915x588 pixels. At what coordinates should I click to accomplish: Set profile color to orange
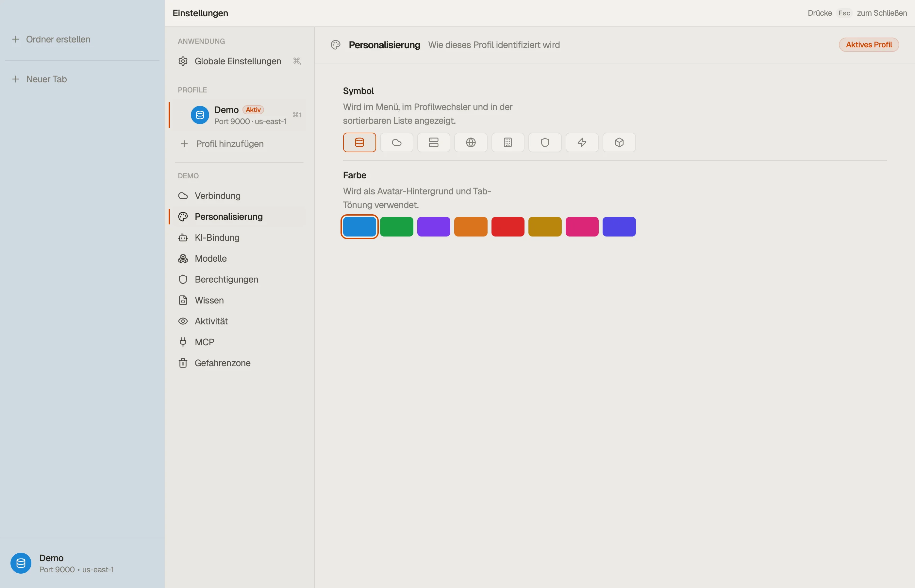click(x=471, y=227)
